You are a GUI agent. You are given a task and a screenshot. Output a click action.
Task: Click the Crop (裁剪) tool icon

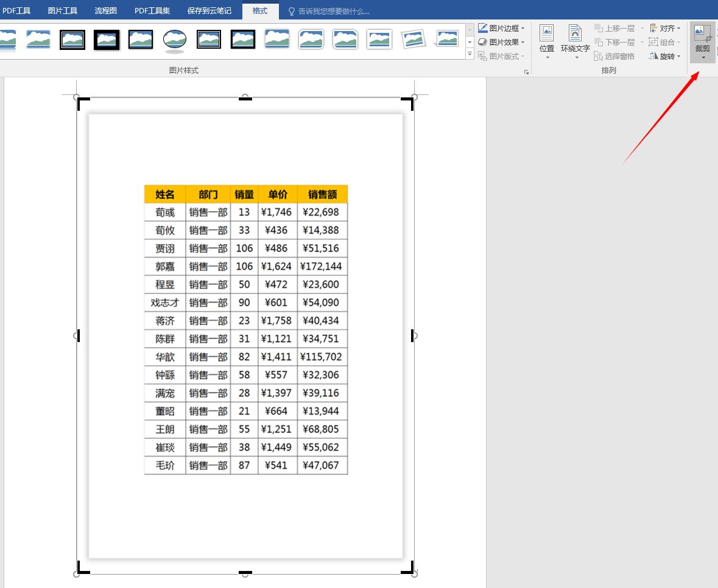pyautogui.click(x=702, y=33)
